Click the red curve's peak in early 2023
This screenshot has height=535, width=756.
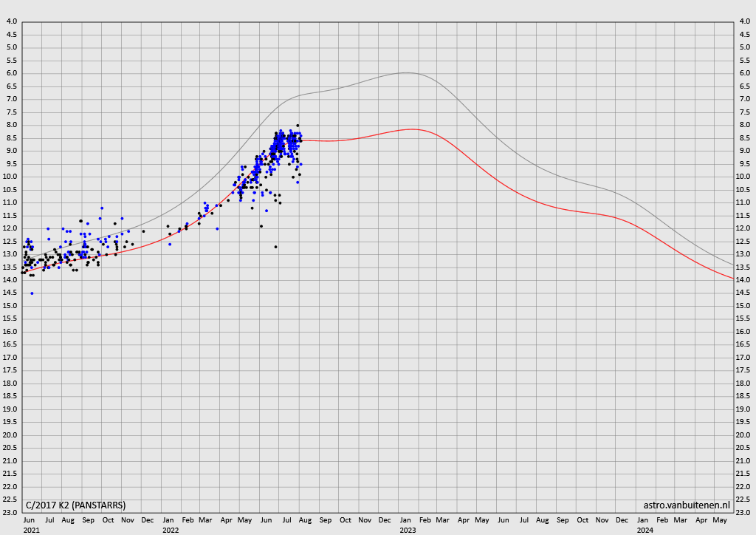click(x=412, y=129)
